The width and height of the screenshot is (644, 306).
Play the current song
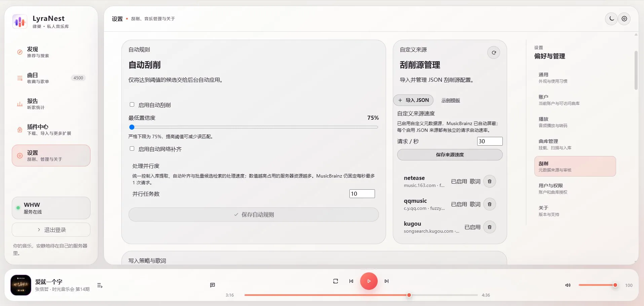point(369,281)
